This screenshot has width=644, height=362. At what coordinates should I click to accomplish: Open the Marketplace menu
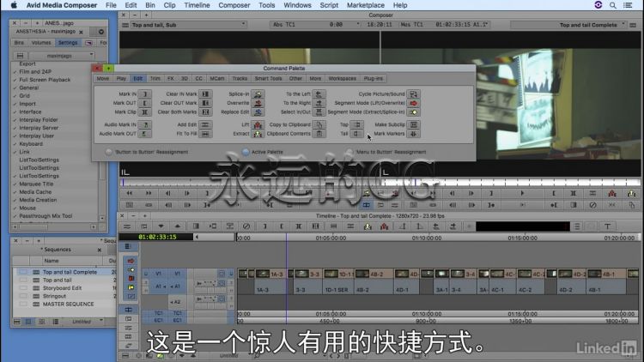[366, 5]
